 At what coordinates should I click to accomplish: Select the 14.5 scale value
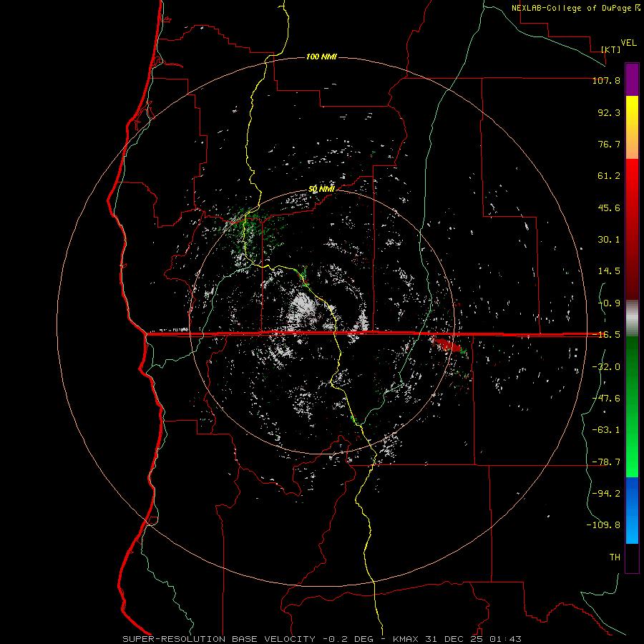609,271
